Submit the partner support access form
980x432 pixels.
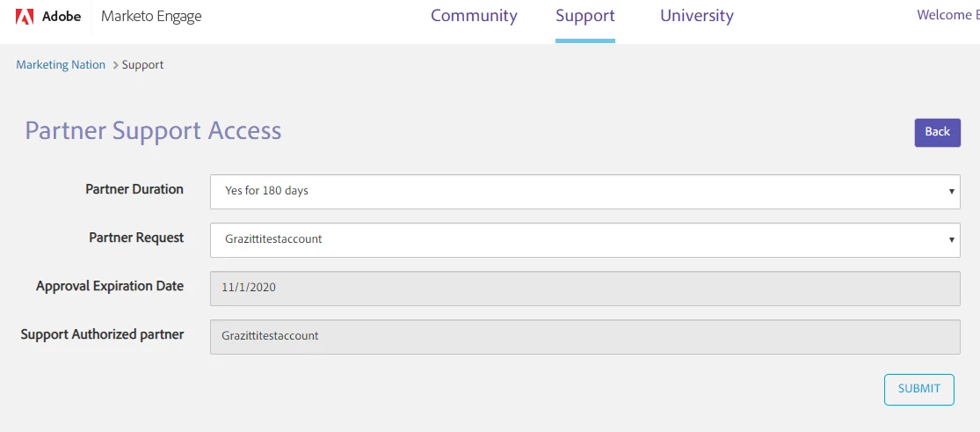[x=919, y=390]
